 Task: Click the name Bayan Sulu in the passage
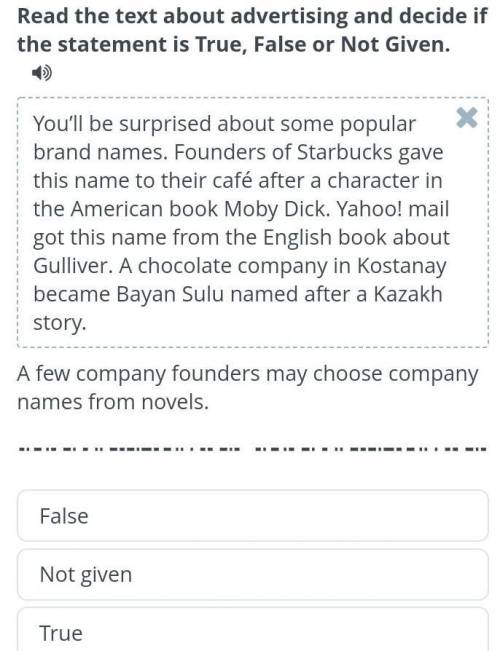click(x=171, y=294)
